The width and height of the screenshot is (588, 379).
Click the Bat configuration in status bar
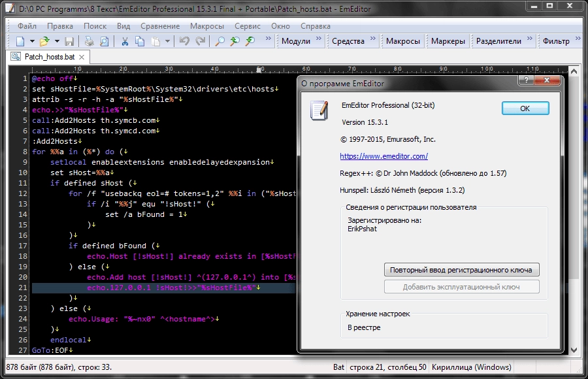click(x=338, y=367)
